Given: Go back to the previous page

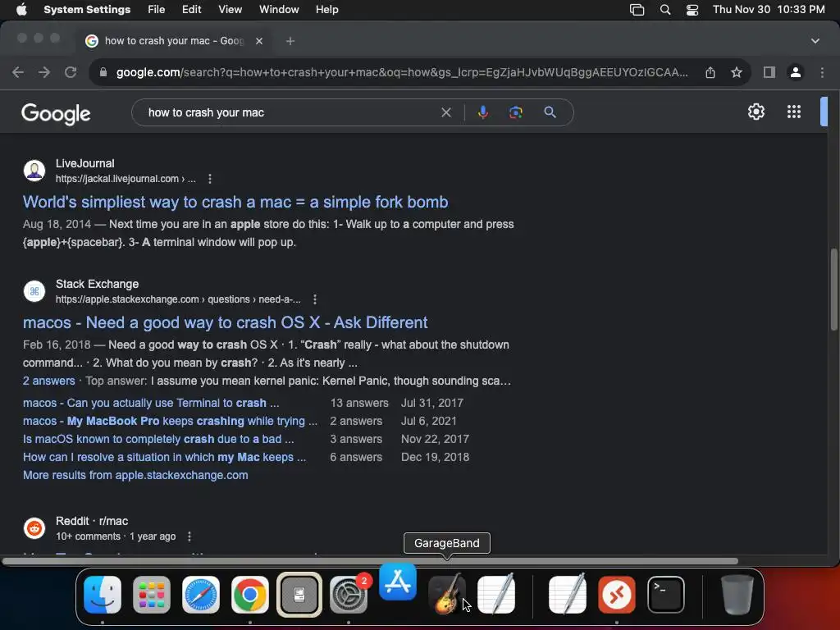Looking at the screenshot, I should (x=18, y=72).
